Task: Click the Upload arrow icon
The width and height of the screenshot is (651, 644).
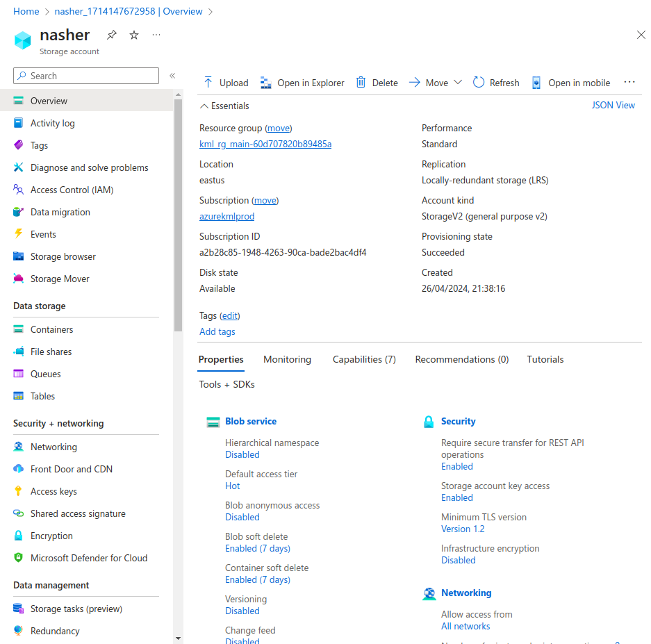Action: pyautogui.click(x=208, y=83)
